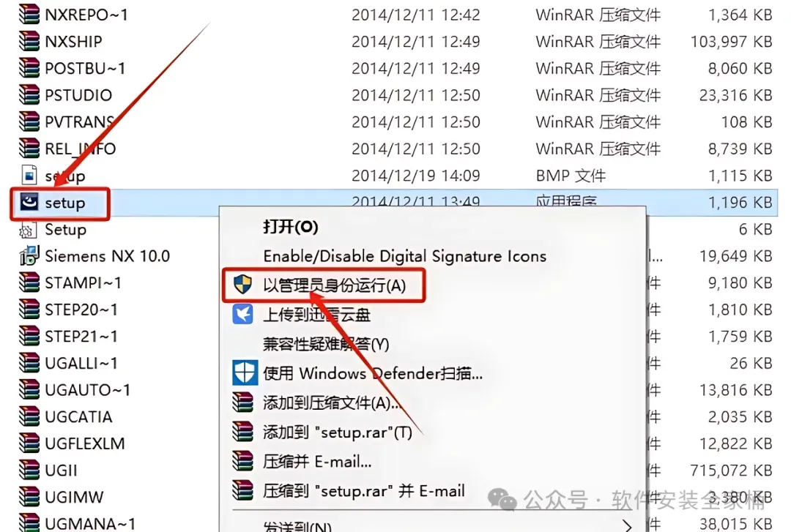The height and width of the screenshot is (532, 791).
Task: Select the POSTBU~1 archive icon
Action: click(29, 68)
